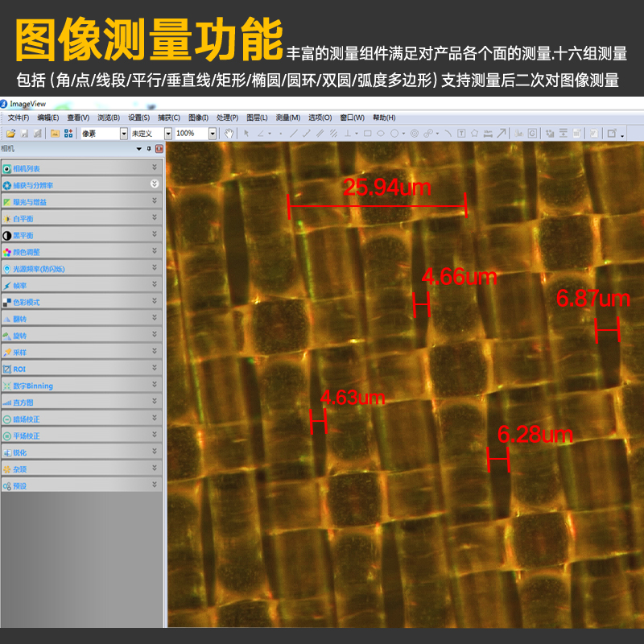Toggle the camera panel pin
This screenshot has width=644, height=644.
tap(149, 149)
